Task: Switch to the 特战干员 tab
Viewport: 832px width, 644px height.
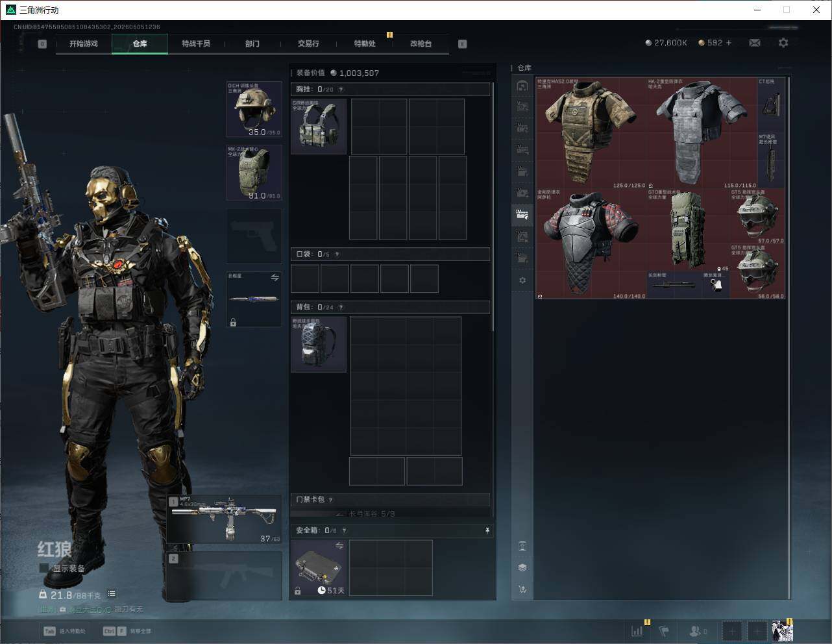Action: 196,43
